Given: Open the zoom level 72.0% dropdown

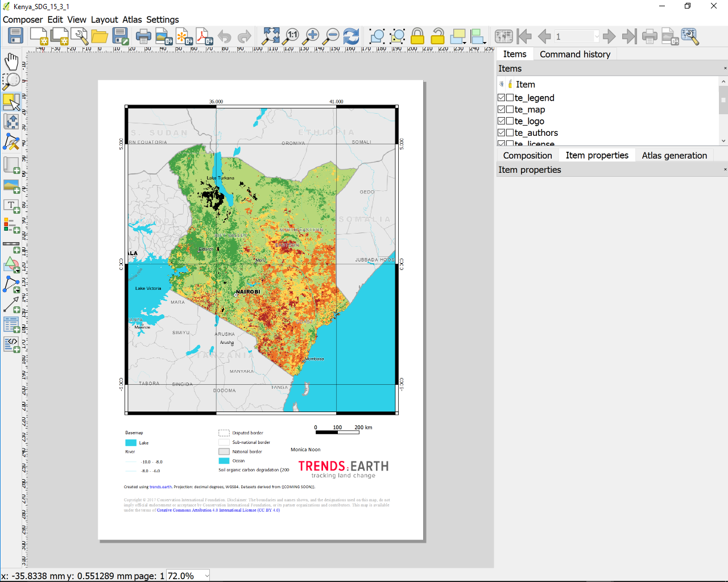Looking at the screenshot, I should (206, 576).
